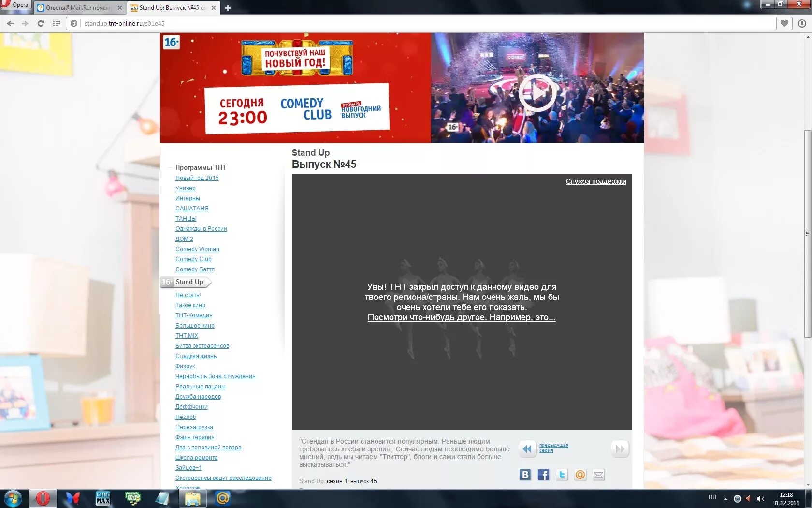Image resolution: width=812 pixels, height=508 pixels.
Task: Open Деффчонки program link
Action: [x=191, y=407]
